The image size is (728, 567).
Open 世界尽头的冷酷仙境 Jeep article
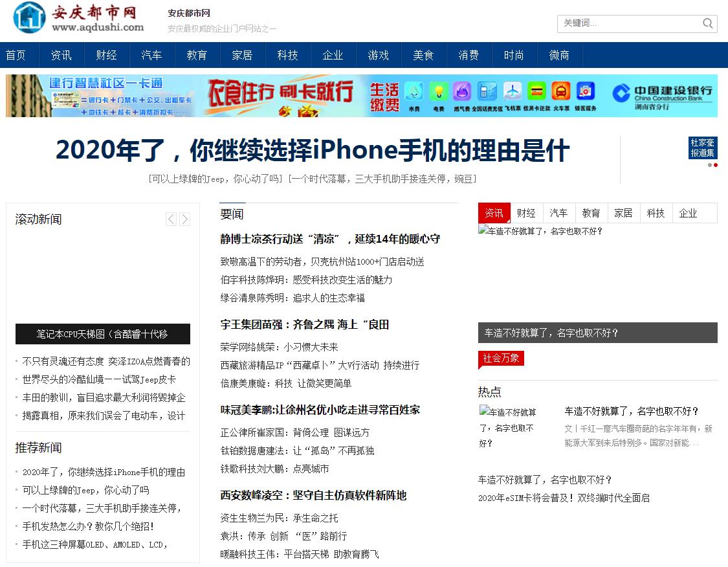click(x=99, y=379)
